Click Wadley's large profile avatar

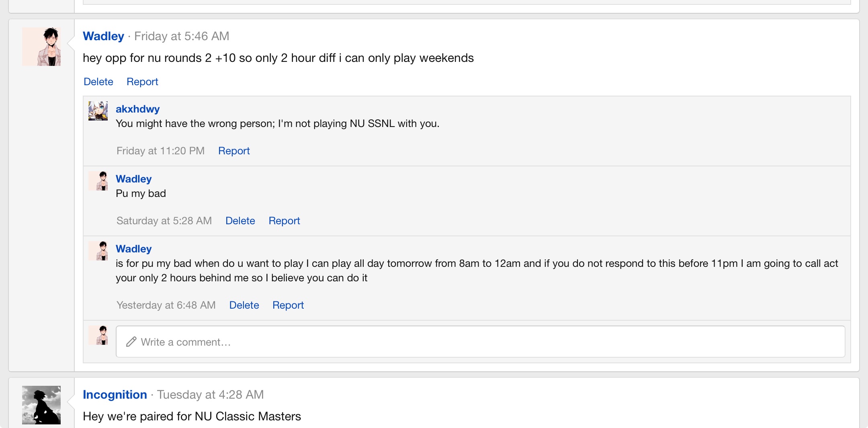41,47
